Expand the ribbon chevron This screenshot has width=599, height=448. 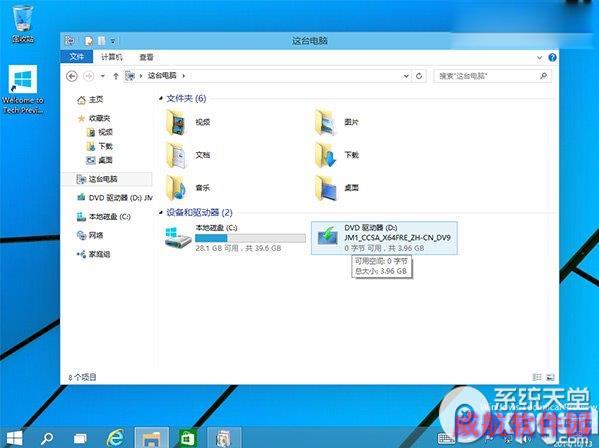click(539, 58)
